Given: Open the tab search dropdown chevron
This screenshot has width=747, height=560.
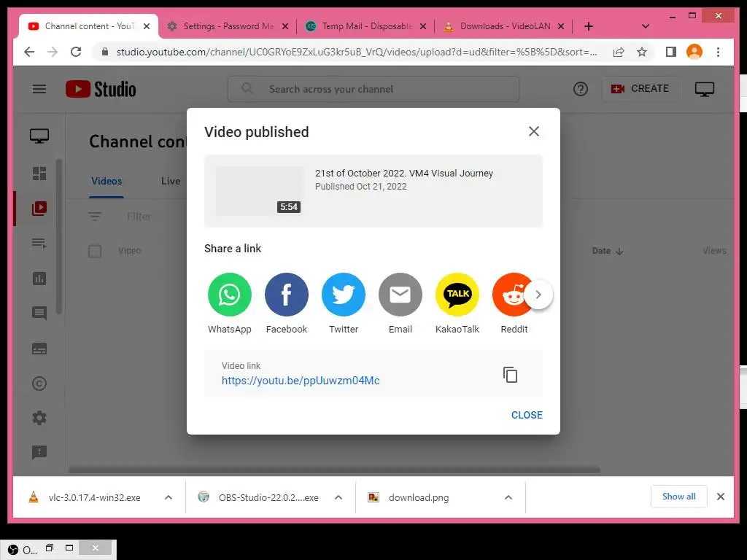Looking at the screenshot, I should pos(646,26).
